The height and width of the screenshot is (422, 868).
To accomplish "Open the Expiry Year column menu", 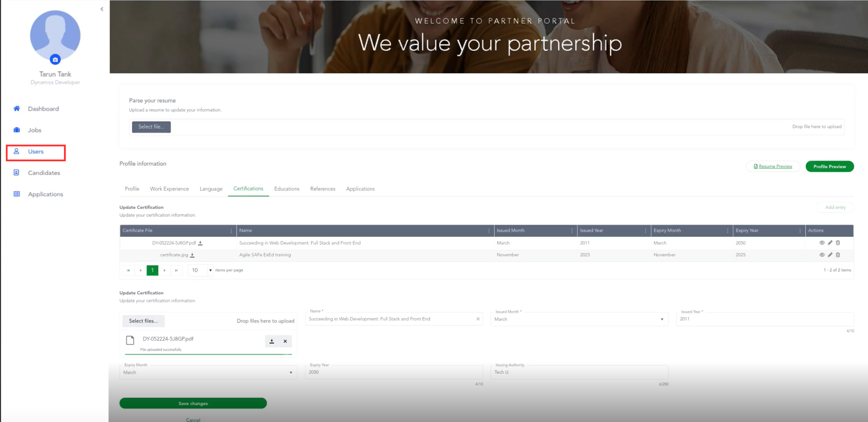I will point(800,231).
